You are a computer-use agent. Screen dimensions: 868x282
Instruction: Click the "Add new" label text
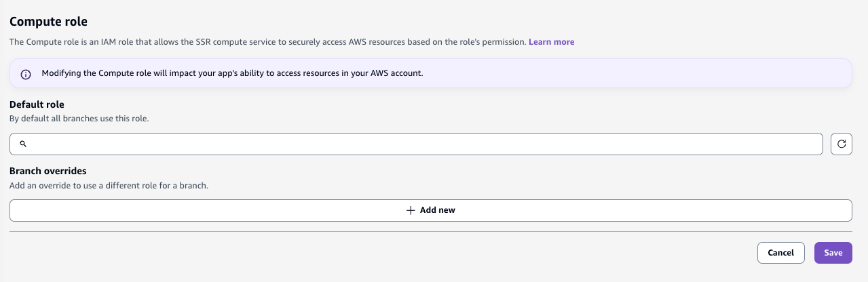(x=438, y=210)
